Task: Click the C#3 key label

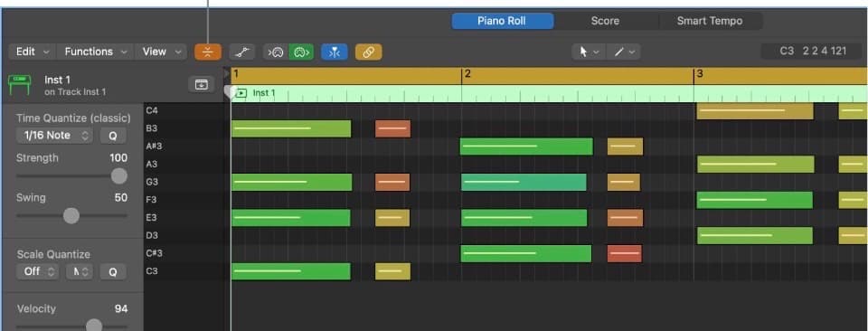Action: 154,253
